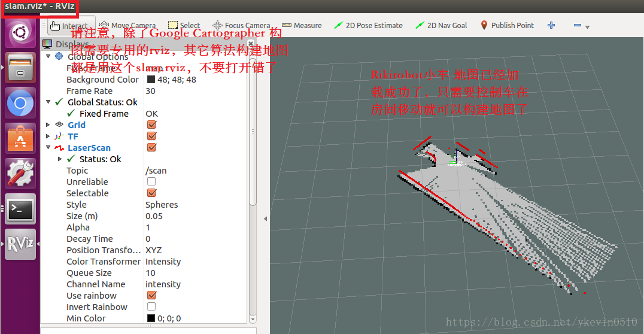Toggle the TF display checkbox

pyautogui.click(x=151, y=136)
